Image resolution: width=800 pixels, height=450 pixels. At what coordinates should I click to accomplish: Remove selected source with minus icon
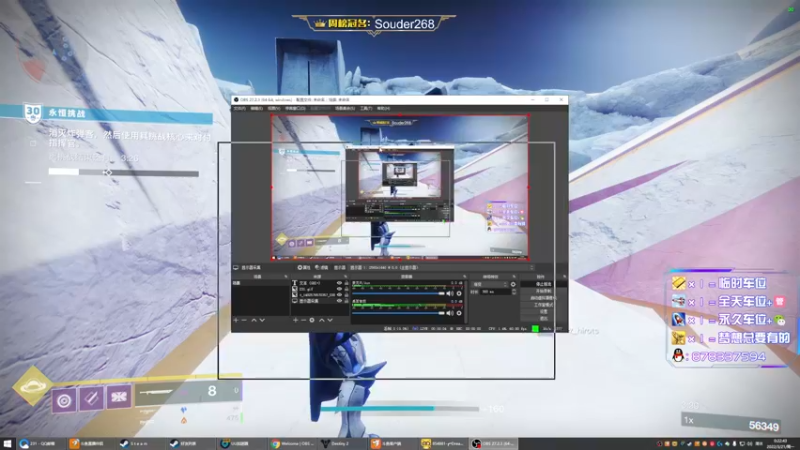[x=304, y=320]
